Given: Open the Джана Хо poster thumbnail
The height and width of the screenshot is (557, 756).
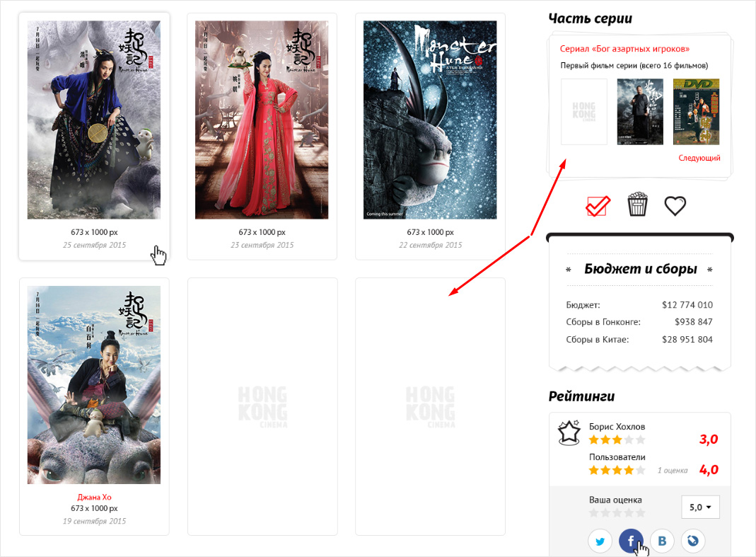Looking at the screenshot, I should pyautogui.click(x=94, y=385).
